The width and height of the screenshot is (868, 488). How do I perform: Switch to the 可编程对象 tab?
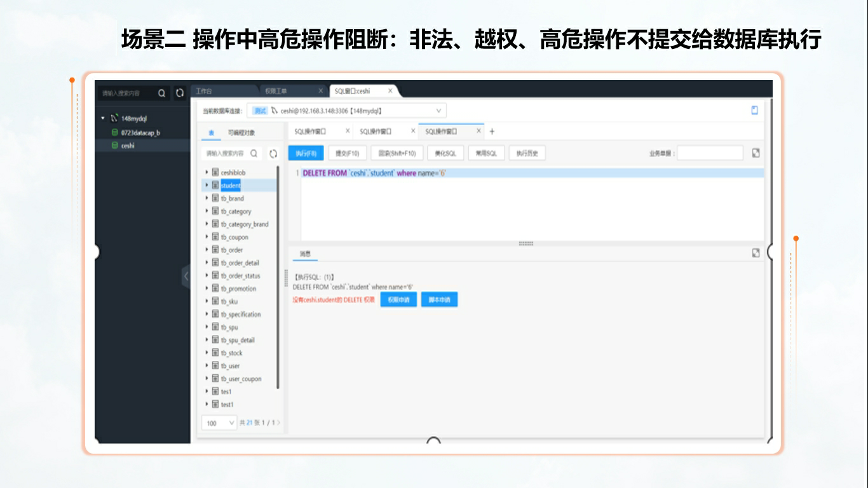pyautogui.click(x=241, y=133)
